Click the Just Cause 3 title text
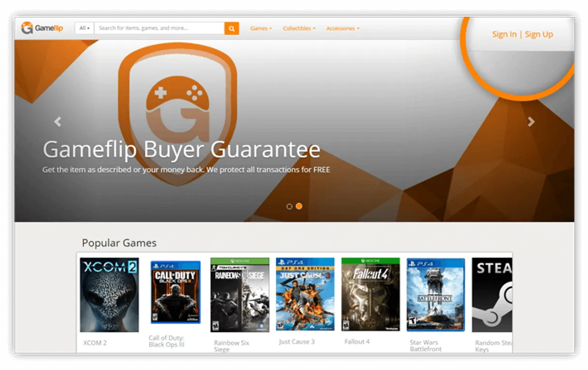This screenshot has height=370, width=588. point(297,342)
